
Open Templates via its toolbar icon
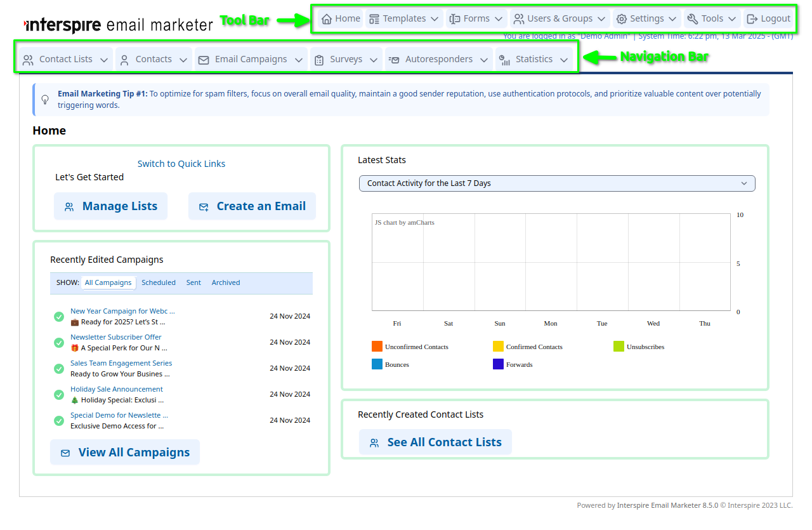[x=374, y=18]
